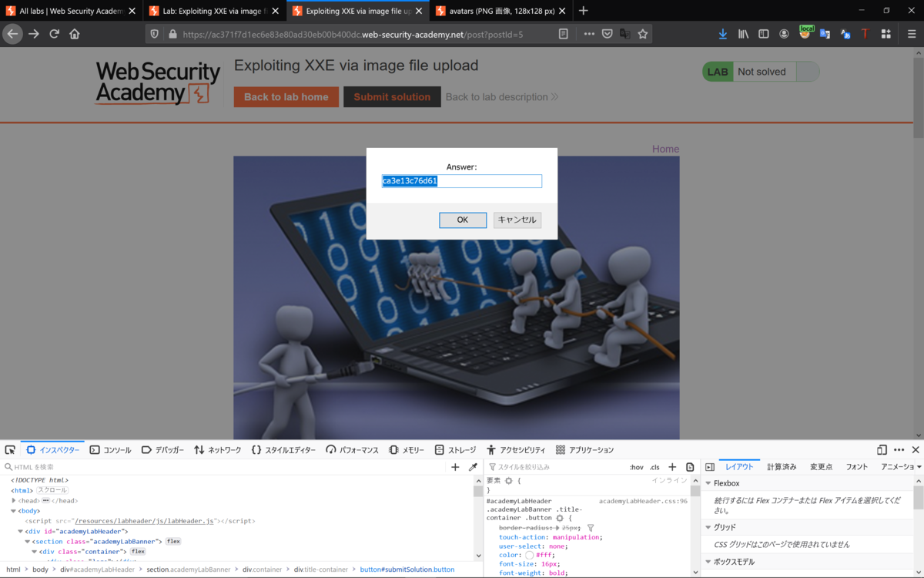The image size is (924, 578).
Task: Switch to the コンソール console tab
Action: coord(110,450)
